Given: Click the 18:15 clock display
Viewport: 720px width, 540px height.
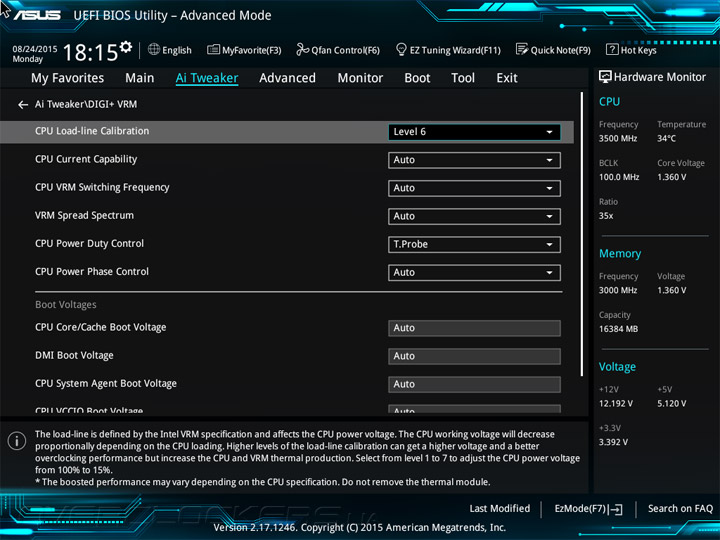Looking at the screenshot, I should [90, 52].
